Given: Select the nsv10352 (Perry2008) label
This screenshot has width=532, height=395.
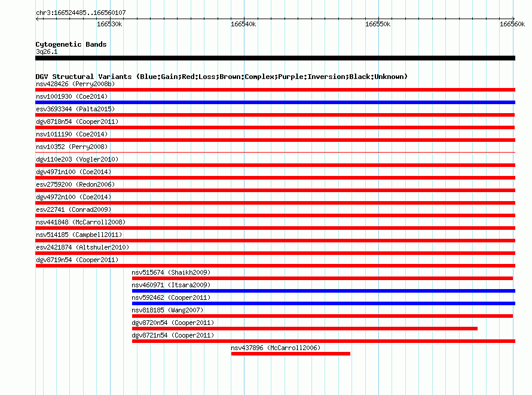Looking at the screenshot, I should pyautogui.click(x=72, y=147).
